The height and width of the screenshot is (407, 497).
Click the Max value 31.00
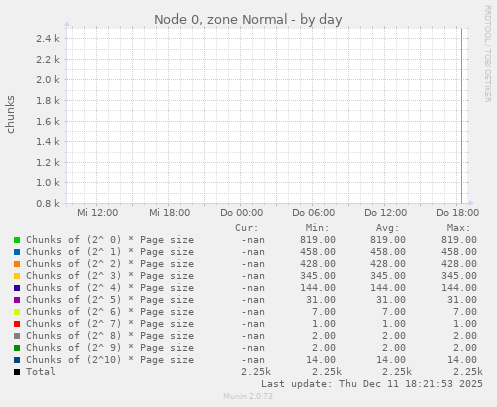(462, 300)
